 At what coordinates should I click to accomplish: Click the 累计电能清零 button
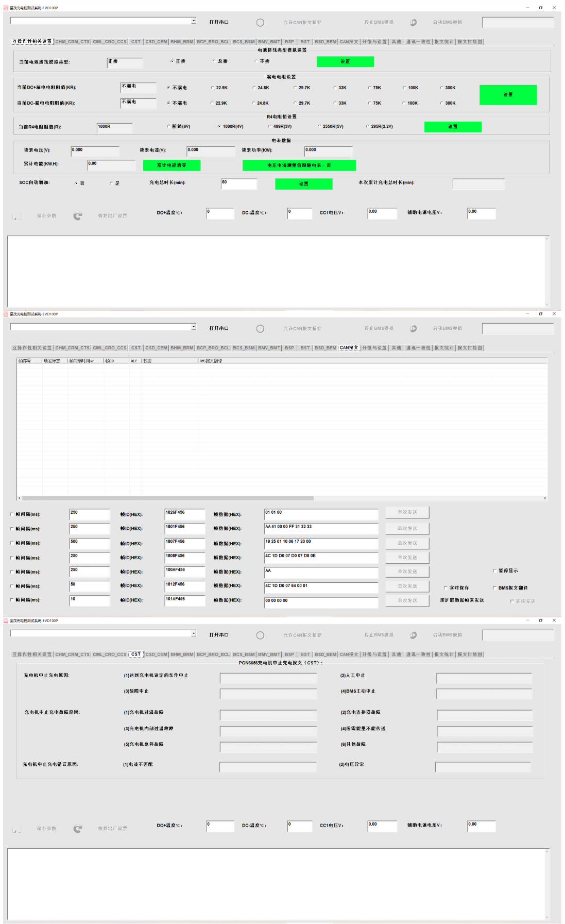point(172,165)
